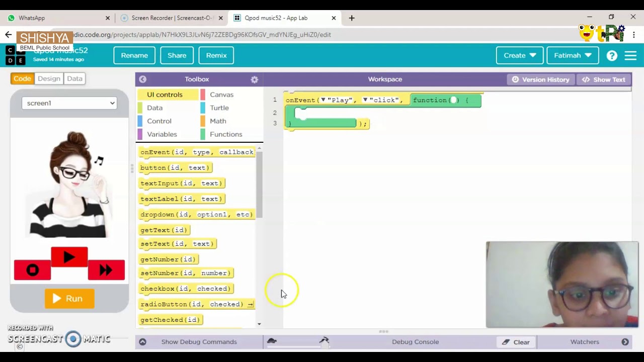Clear the debug console
The height and width of the screenshot is (362, 644).
pos(516,342)
